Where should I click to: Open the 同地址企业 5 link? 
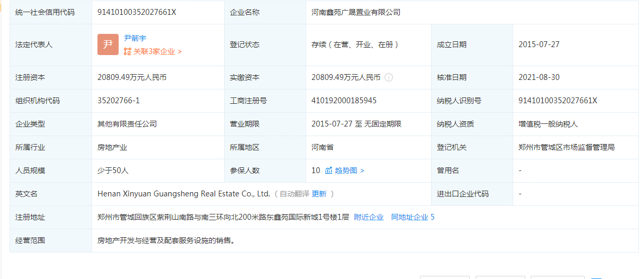click(x=413, y=217)
